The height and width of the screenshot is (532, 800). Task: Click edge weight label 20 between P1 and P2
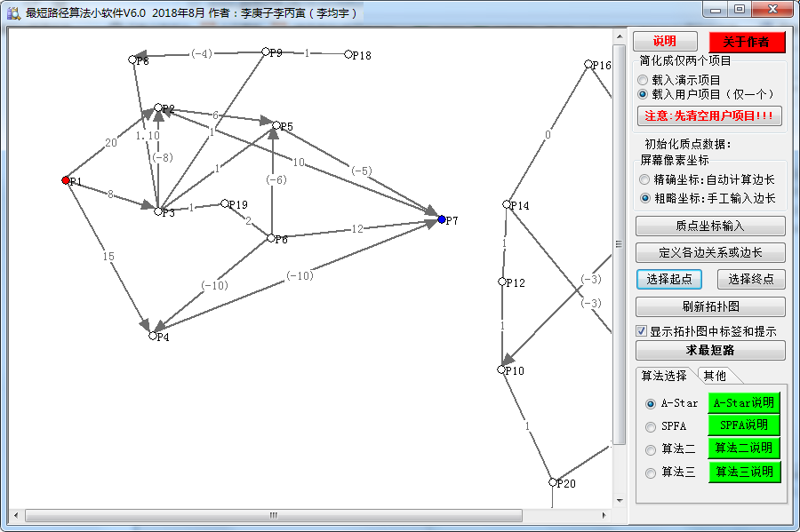[x=111, y=143]
